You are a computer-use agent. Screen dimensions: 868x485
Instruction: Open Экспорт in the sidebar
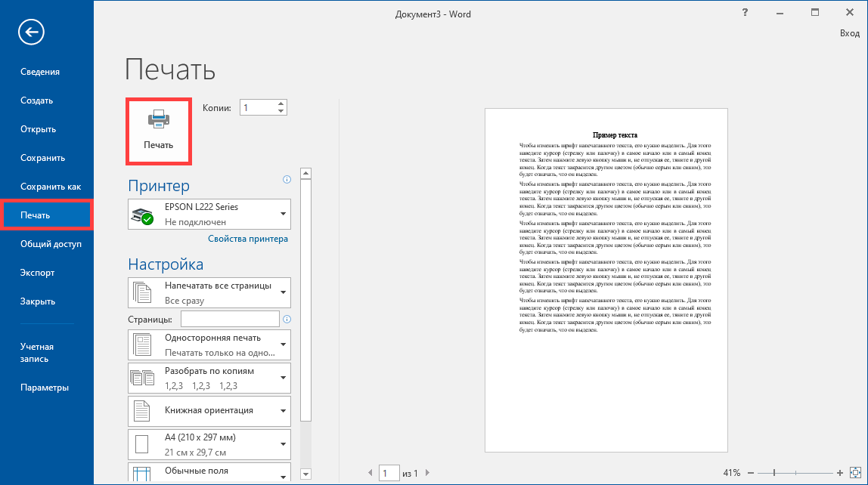point(38,273)
